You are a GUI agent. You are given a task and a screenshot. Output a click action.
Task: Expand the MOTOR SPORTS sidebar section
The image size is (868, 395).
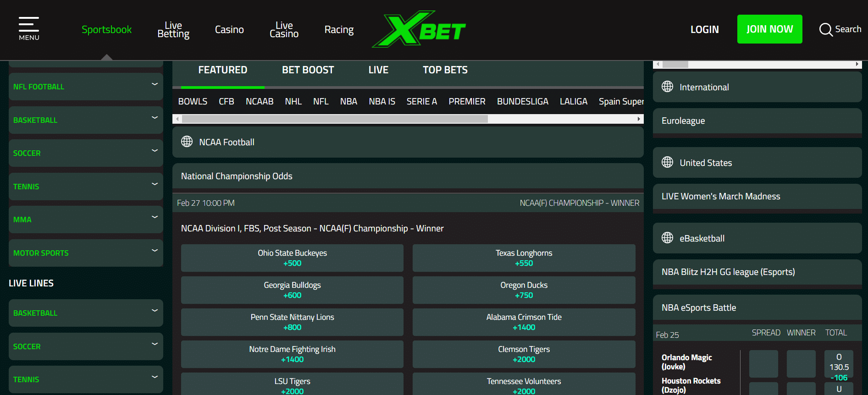click(86, 253)
